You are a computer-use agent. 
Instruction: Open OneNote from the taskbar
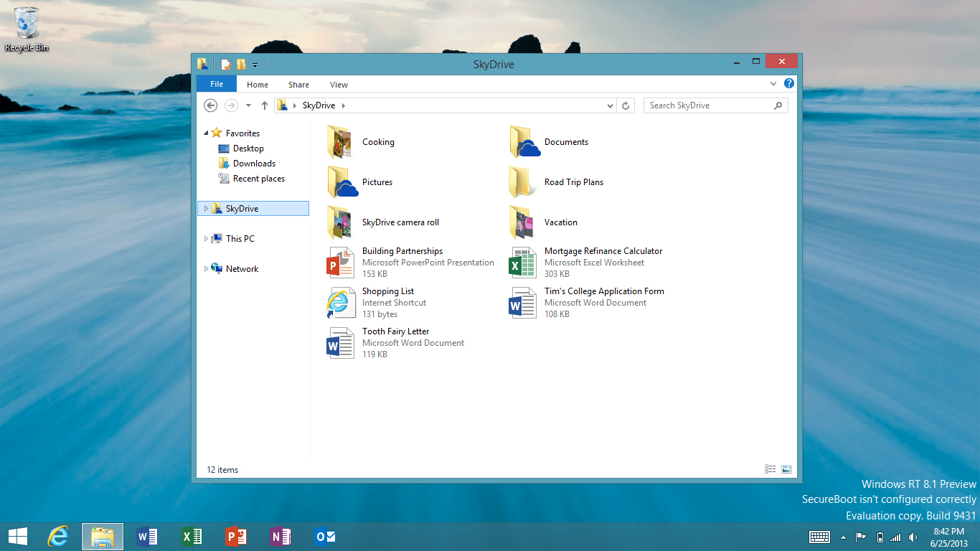[280, 536]
